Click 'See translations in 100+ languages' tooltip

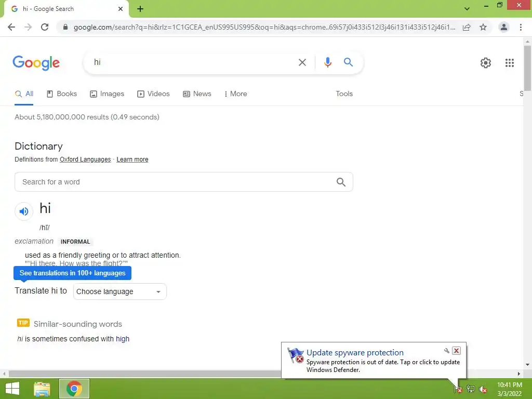72,273
